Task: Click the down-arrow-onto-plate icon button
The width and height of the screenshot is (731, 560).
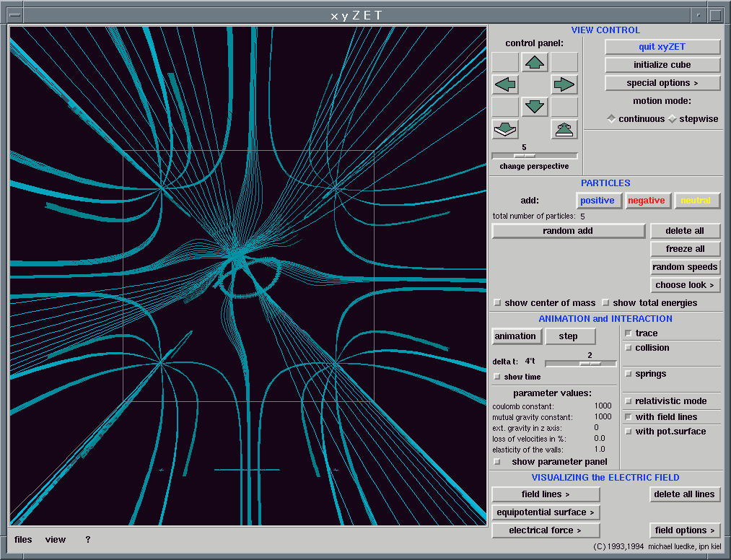Action: [505, 129]
